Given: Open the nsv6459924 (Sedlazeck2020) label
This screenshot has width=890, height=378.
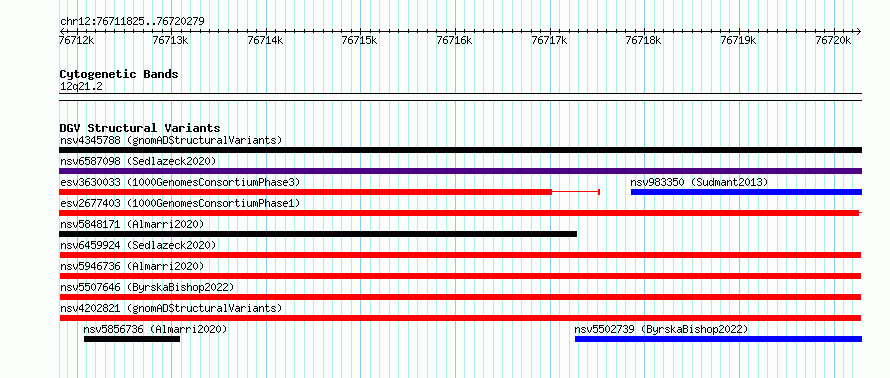Looking at the screenshot, I should coord(138,245).
